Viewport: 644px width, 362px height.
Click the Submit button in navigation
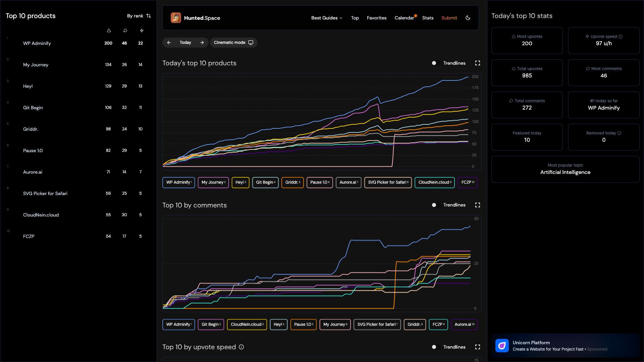point(449,18)
